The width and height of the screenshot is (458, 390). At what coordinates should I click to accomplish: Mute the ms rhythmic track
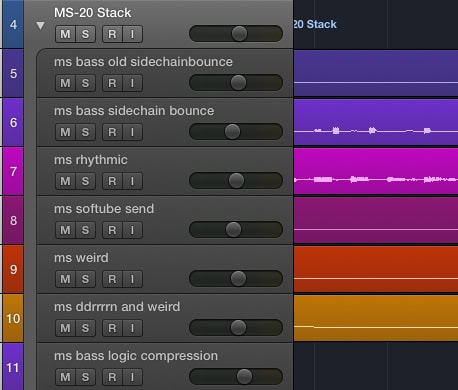click(65, 181)
